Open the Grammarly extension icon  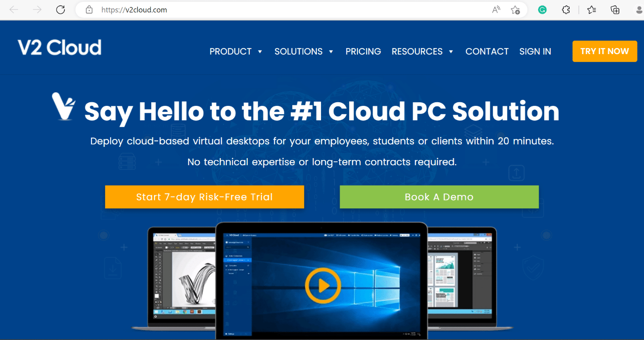click(542, 10)
